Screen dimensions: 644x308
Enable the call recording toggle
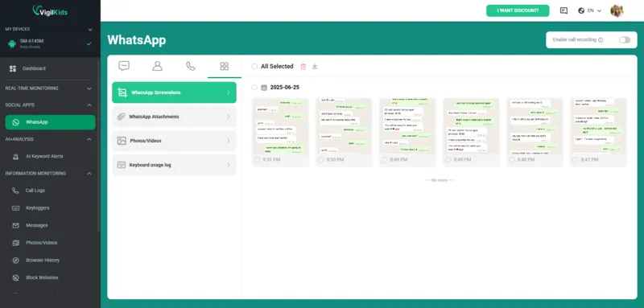tap(625, 39)
